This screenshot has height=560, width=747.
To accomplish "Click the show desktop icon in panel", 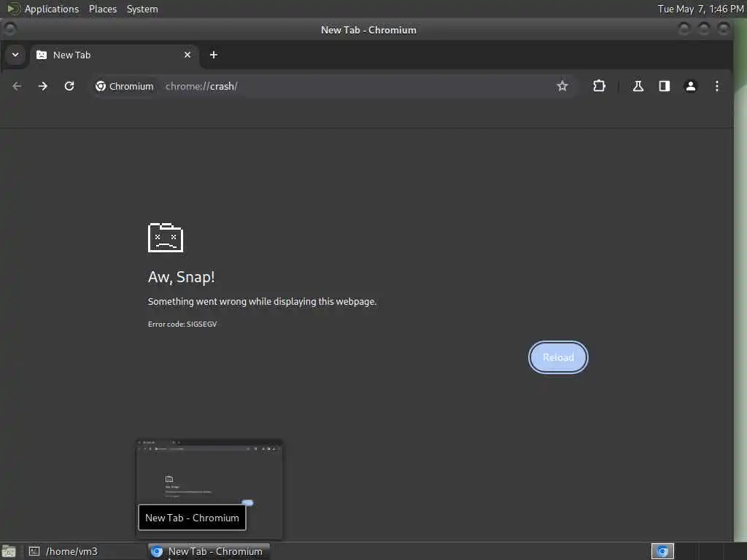I will click(x=9, y=551).
